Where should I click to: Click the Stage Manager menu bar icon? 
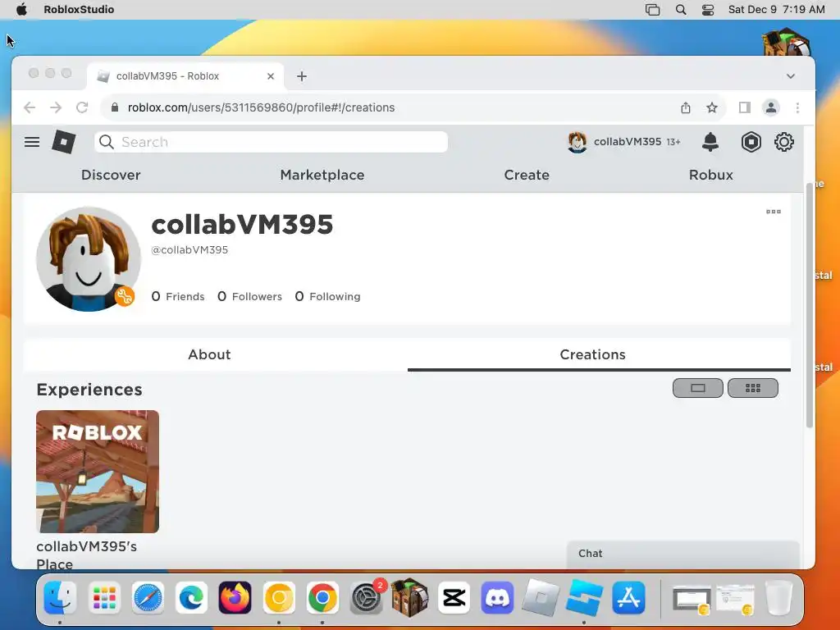click(652, 10)
